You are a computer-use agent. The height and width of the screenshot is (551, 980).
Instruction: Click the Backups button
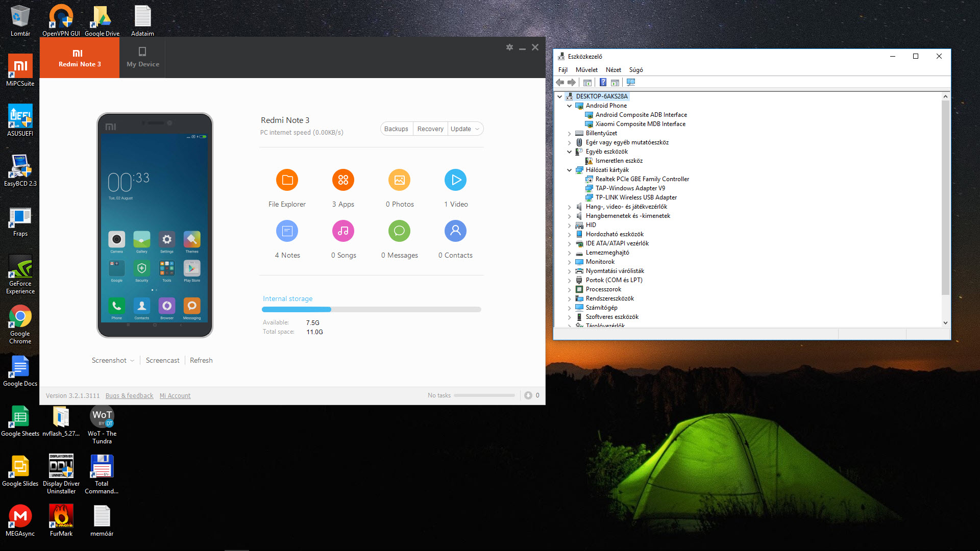(396, 129)
